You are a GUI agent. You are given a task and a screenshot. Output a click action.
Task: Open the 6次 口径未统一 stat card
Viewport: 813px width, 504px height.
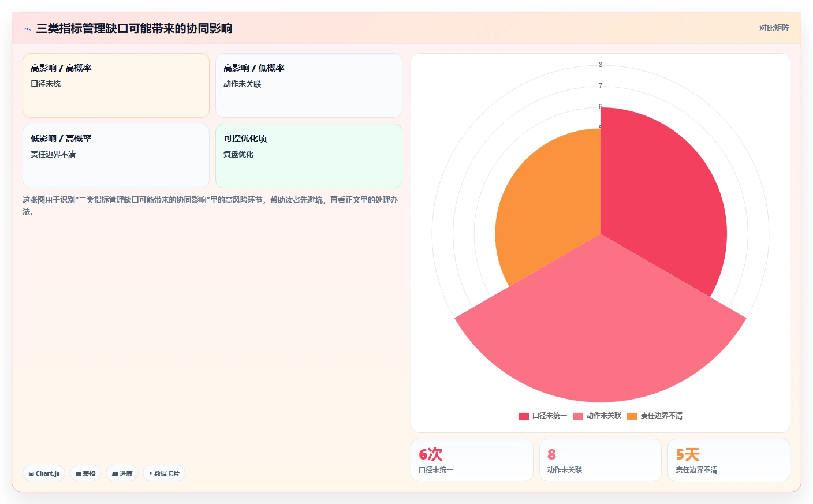[472, 460]
